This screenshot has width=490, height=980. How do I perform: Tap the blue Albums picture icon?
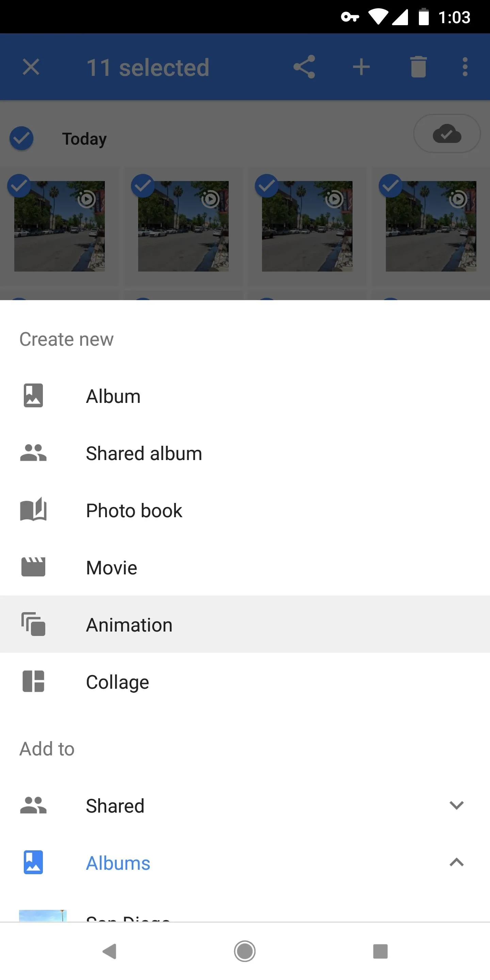[x=33, y=862]
